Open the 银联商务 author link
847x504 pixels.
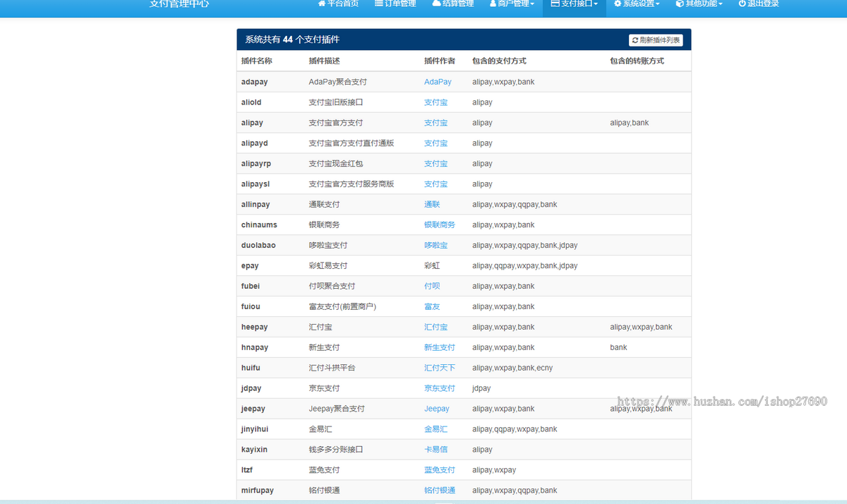point(440,225)
